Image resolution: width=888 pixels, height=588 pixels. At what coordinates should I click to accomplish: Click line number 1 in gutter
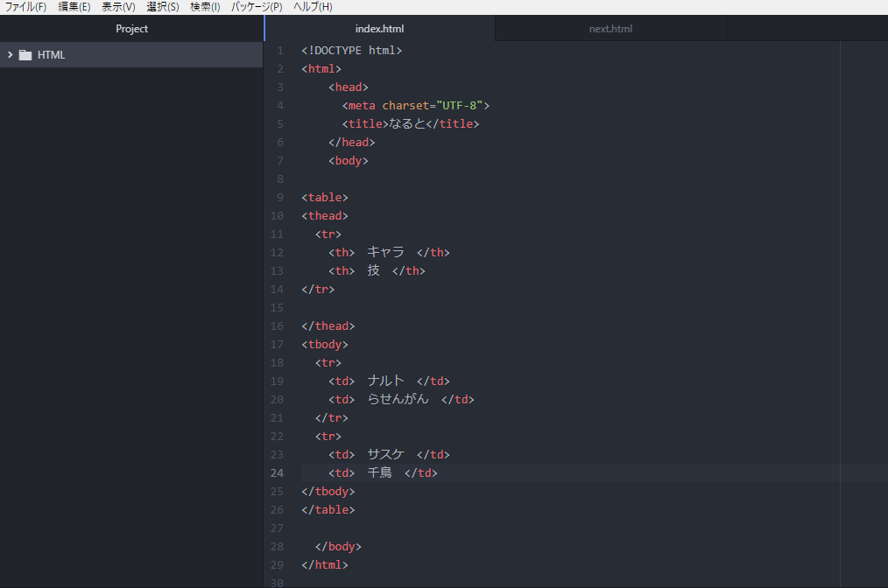[x=279, y=51]
